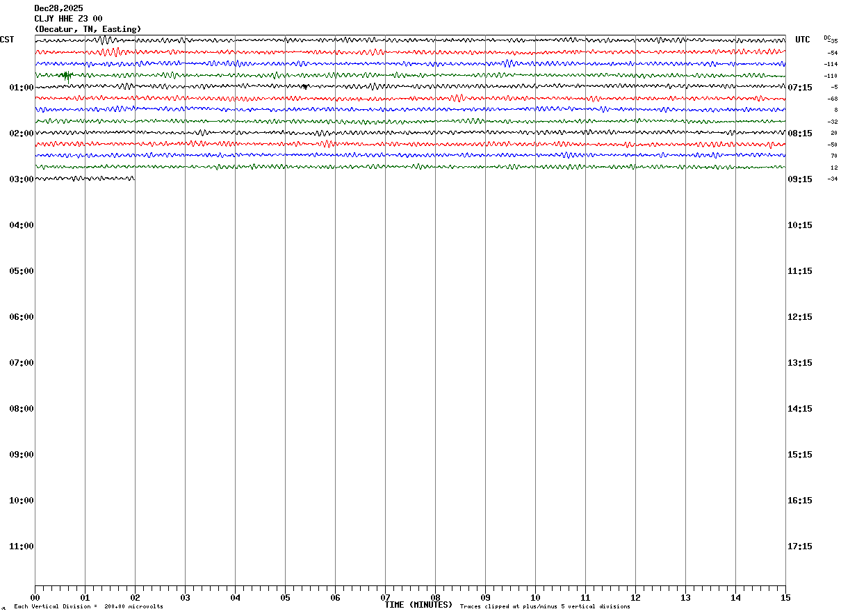Click the "Traces clipped at plus/minus 5 vertical divisions" note
This screenshot has height=616, width=841.
[545, 607]
